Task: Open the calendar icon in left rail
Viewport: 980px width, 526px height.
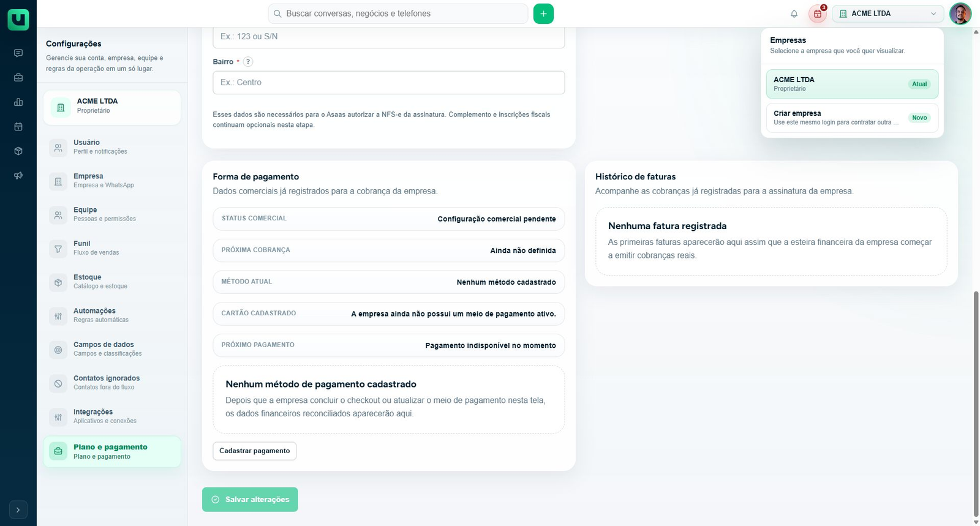Action: (18, 127)
